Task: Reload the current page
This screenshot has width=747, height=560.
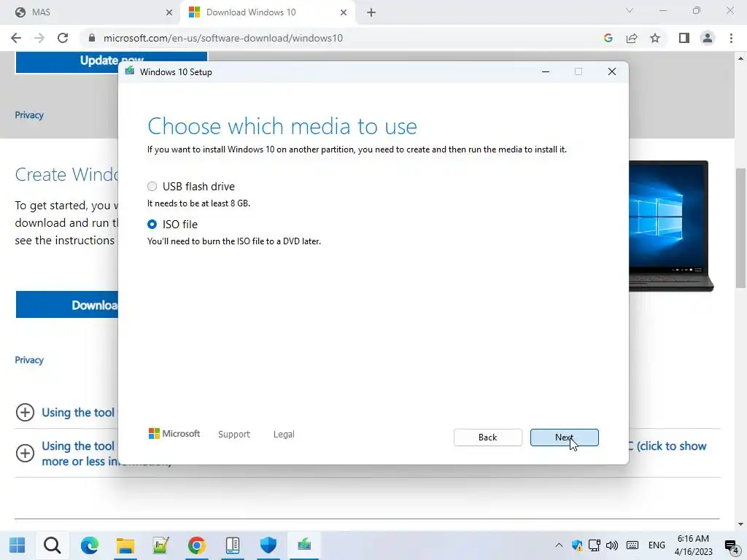Action: coord(63,38)
